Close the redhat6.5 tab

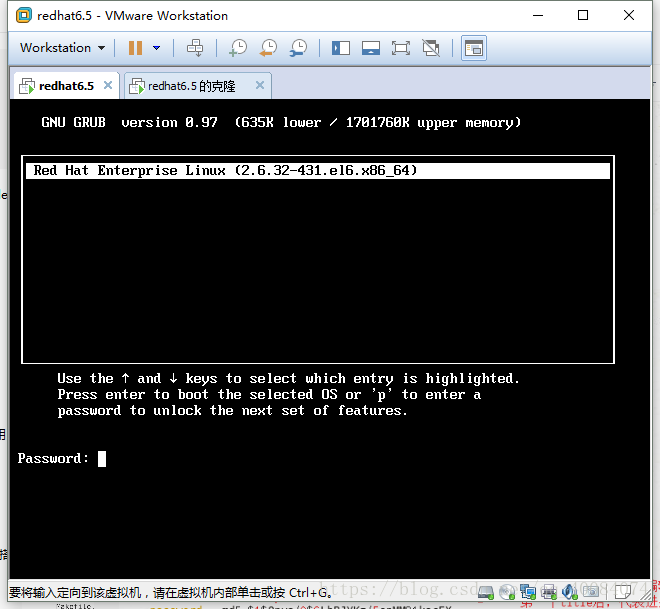pyautogui.click(x=108, y=85)
